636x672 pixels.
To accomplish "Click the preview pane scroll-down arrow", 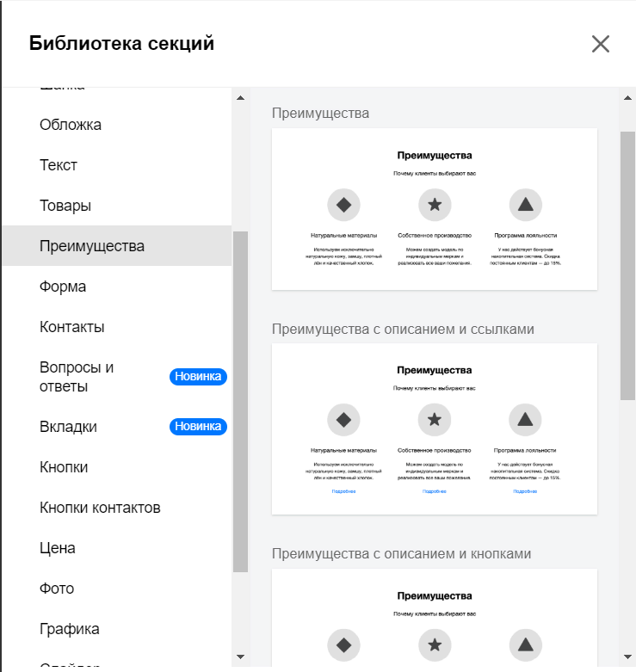I will click(x=627, y=657).
